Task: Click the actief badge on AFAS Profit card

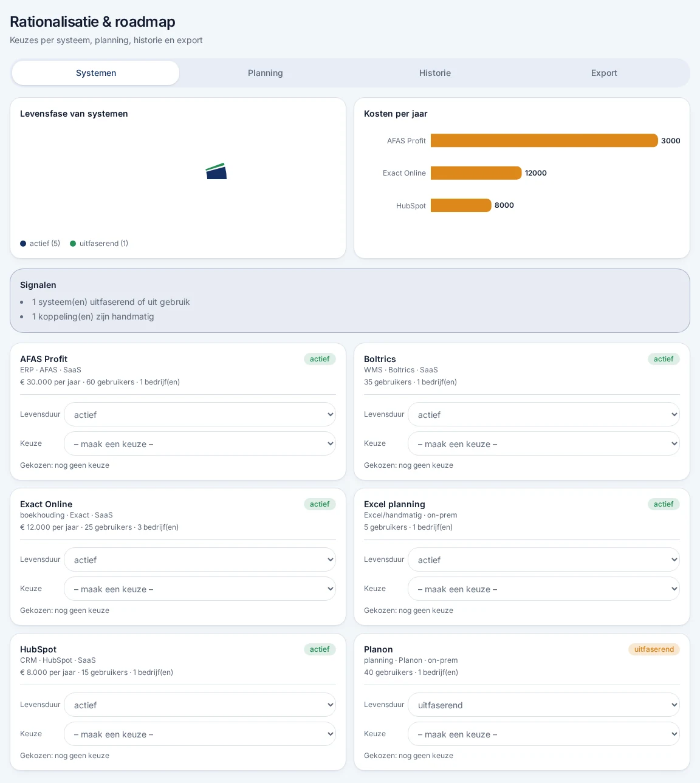Action: [320, 359]
